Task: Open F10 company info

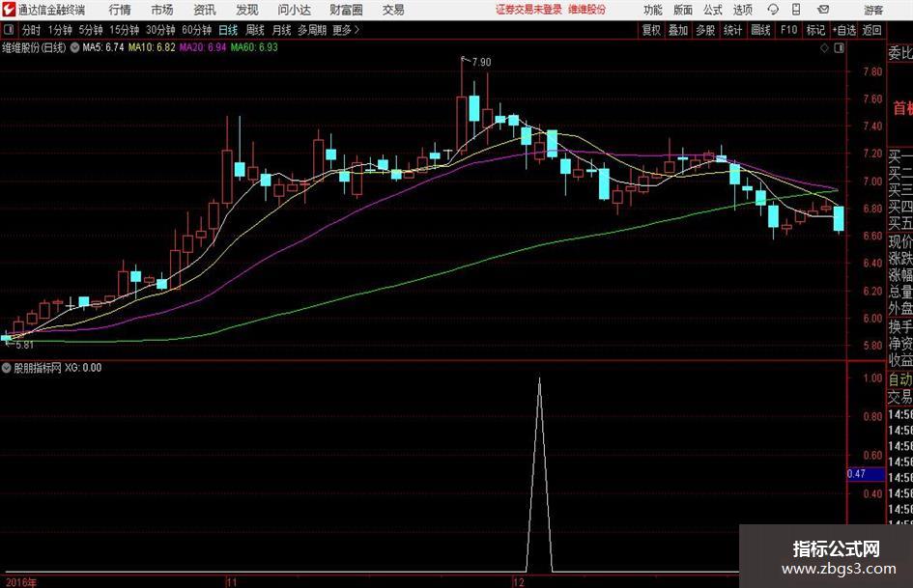Action: (788, 30)
